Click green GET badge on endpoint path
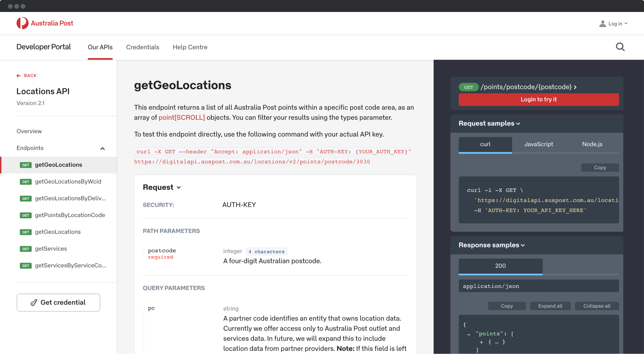The image size is (644, 354). coord(468,87)
